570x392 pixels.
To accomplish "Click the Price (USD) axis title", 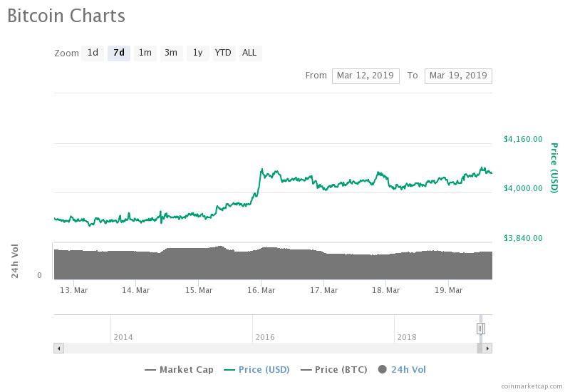I will click(554, 167).
